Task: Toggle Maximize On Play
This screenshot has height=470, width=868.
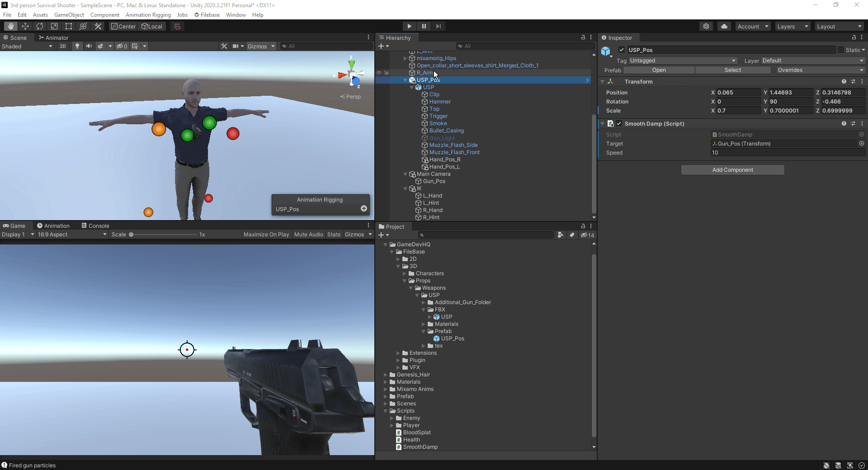Action: pos(266,235)
